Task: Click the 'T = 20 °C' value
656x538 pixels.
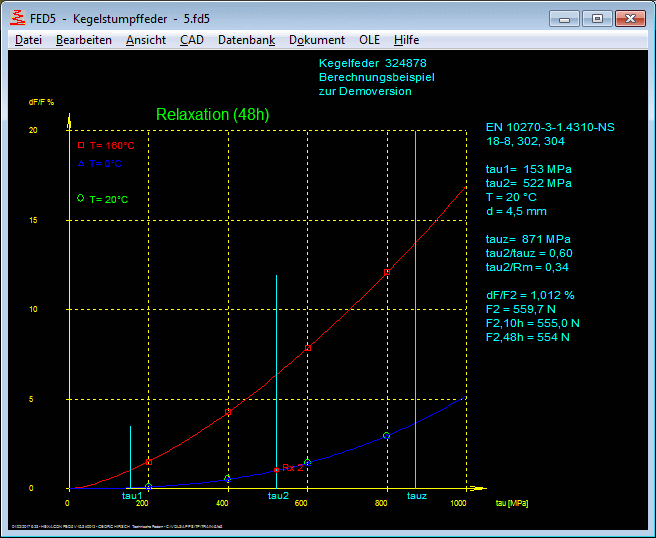Action: point(511,197)
